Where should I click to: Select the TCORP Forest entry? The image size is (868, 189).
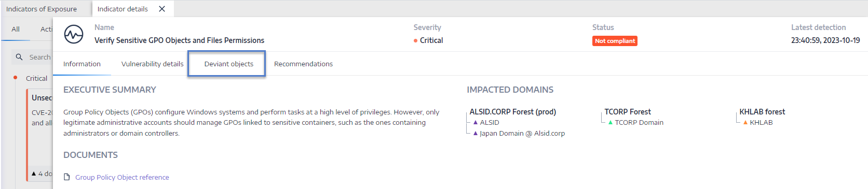(628, 112)
